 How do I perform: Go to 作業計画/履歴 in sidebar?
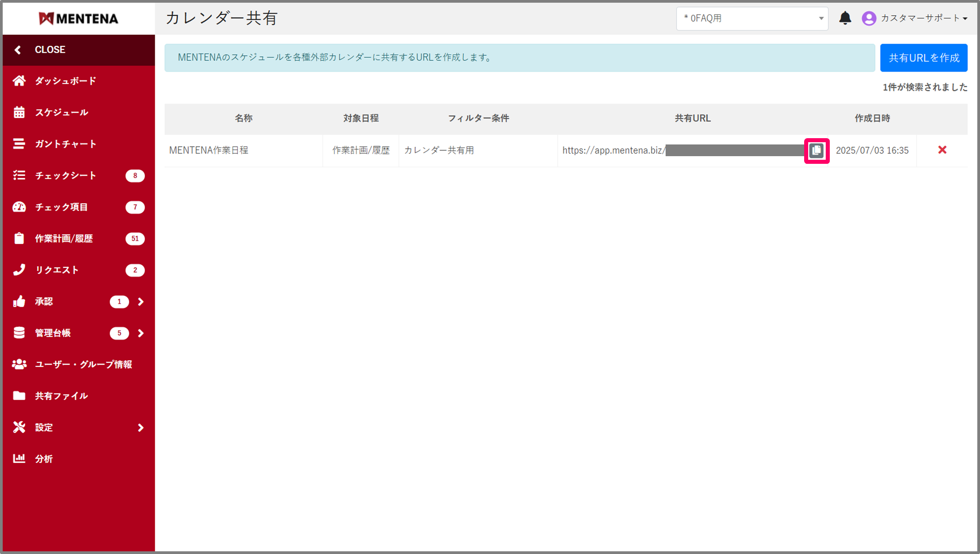pos(64,239)
